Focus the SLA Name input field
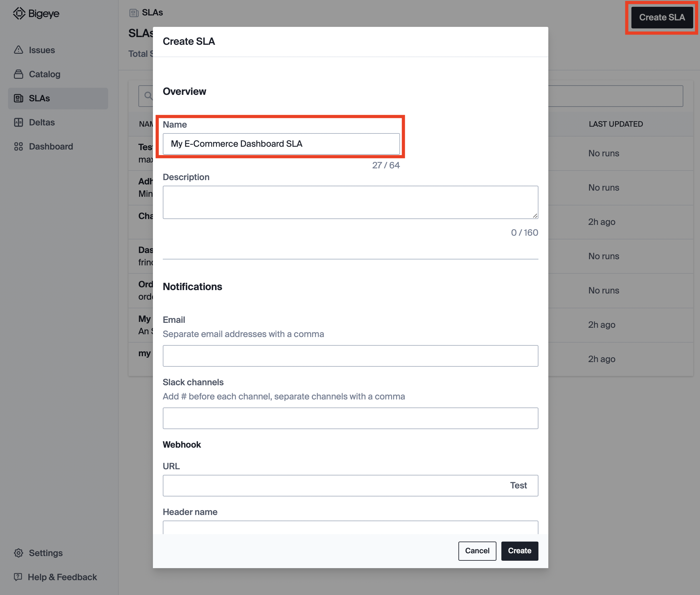700x595 pixels. click(x=281, y=144)
